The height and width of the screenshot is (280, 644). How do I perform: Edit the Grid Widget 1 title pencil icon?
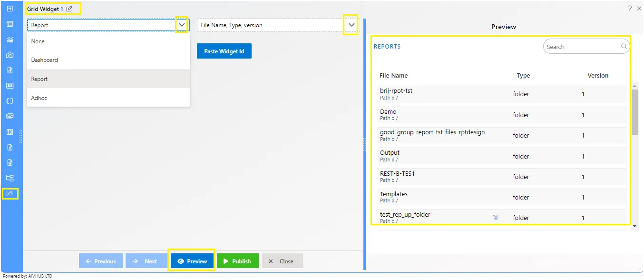[x=69, y=9]
